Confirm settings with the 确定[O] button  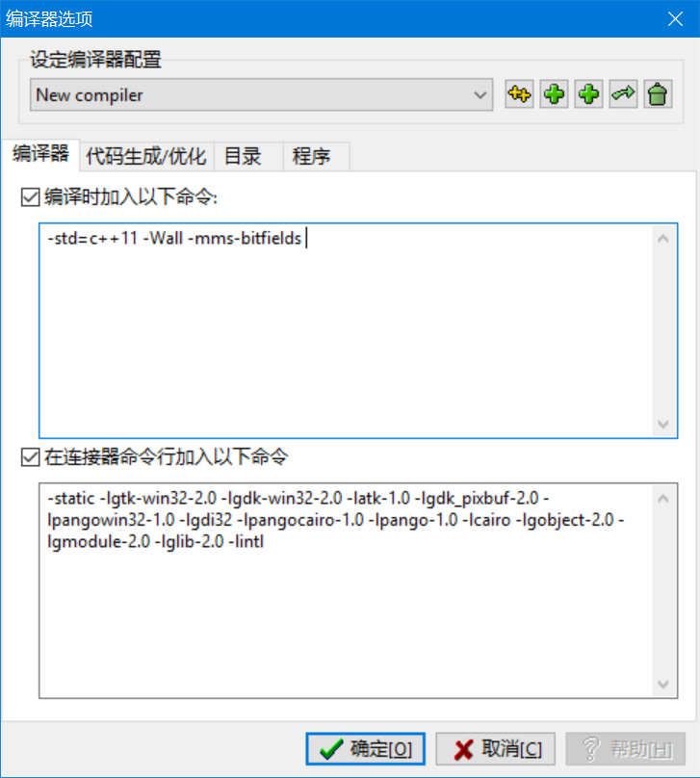click(366, 749)
